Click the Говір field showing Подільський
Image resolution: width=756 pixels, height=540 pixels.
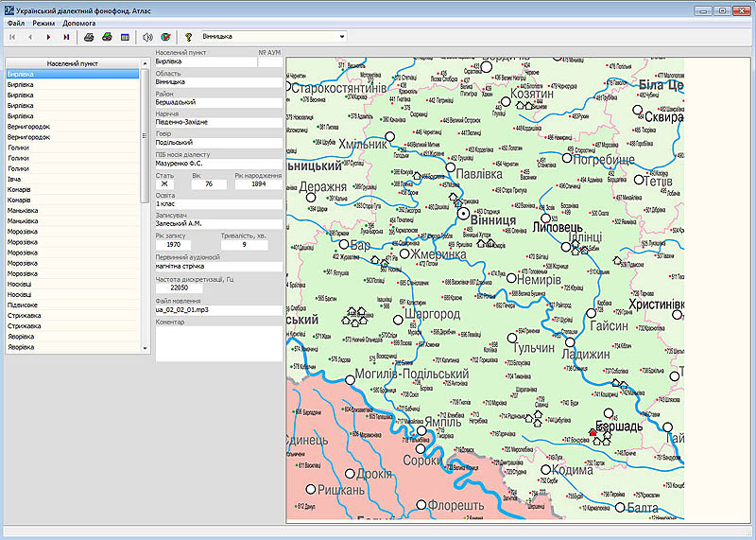(218, 143)
